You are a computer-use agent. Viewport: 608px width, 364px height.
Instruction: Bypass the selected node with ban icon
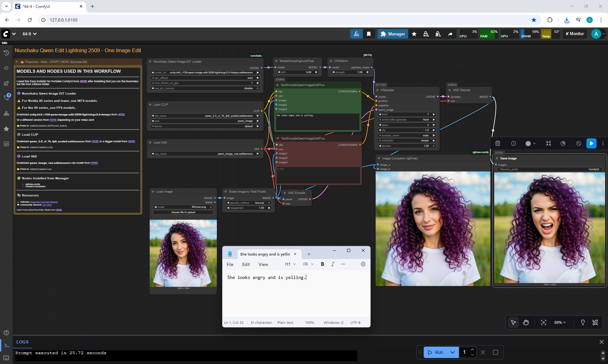[579, 143]
